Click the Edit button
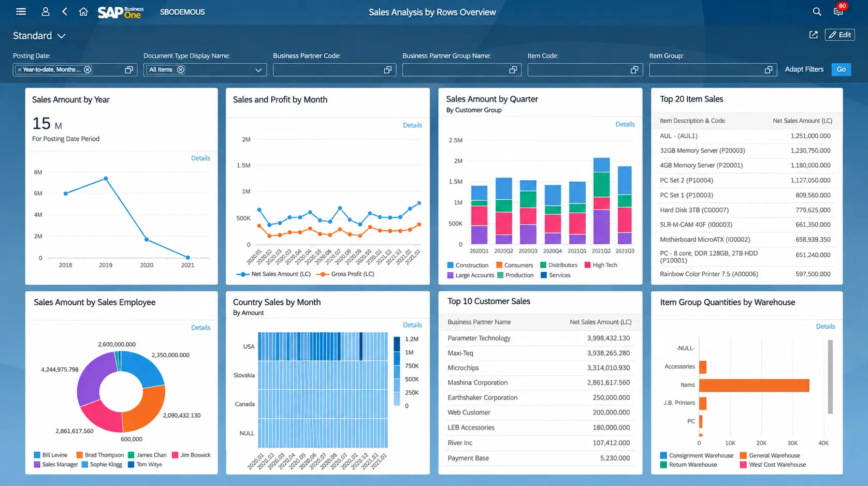Screen dimensions: 868x486 [x=840, y=35]
